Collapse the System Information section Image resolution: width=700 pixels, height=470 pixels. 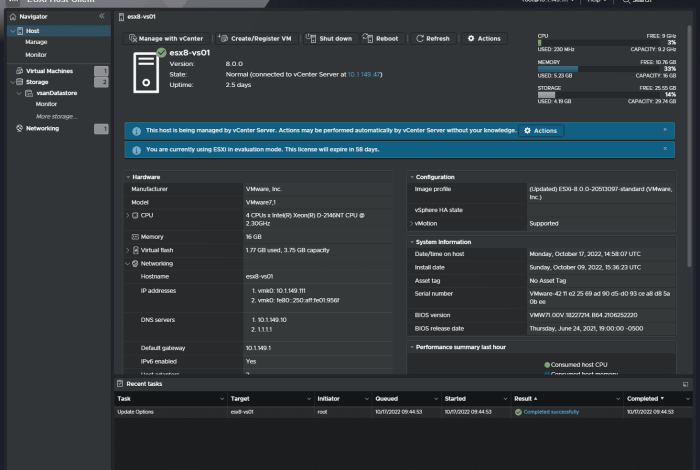click(x=412, y=242)
